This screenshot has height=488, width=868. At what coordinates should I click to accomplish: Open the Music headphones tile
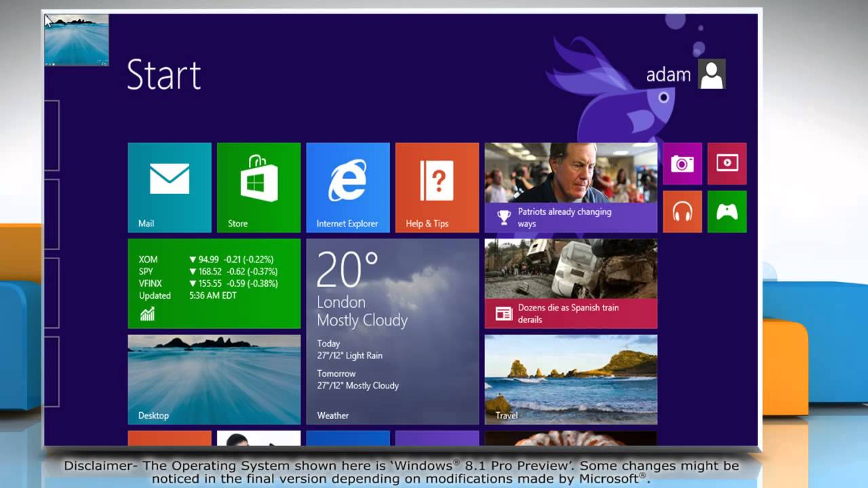click(x=682, y=211)
